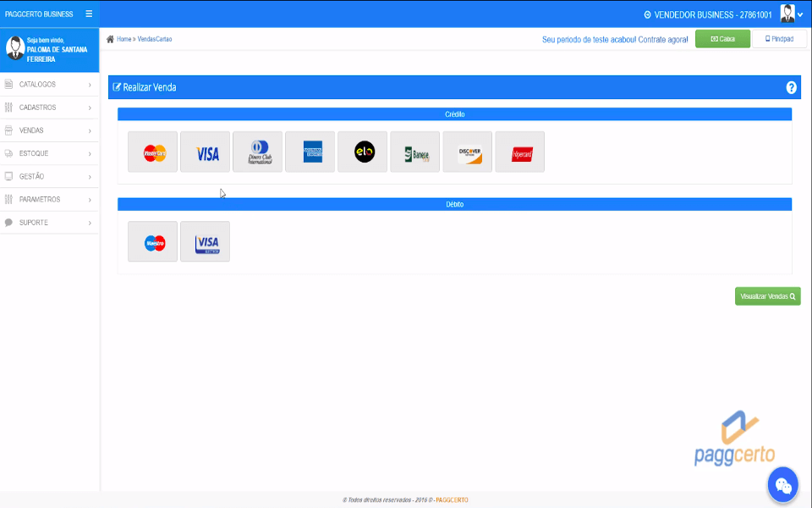Viewport: 812px width, 508px height.
Task: Click the Visualizar Vendas button
Action: click(767, 296)
